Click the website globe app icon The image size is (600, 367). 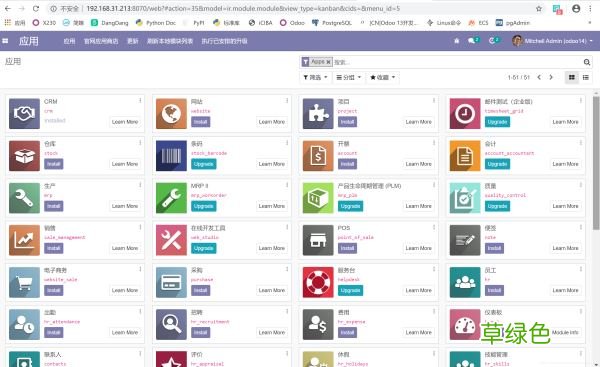coord(171,114)
